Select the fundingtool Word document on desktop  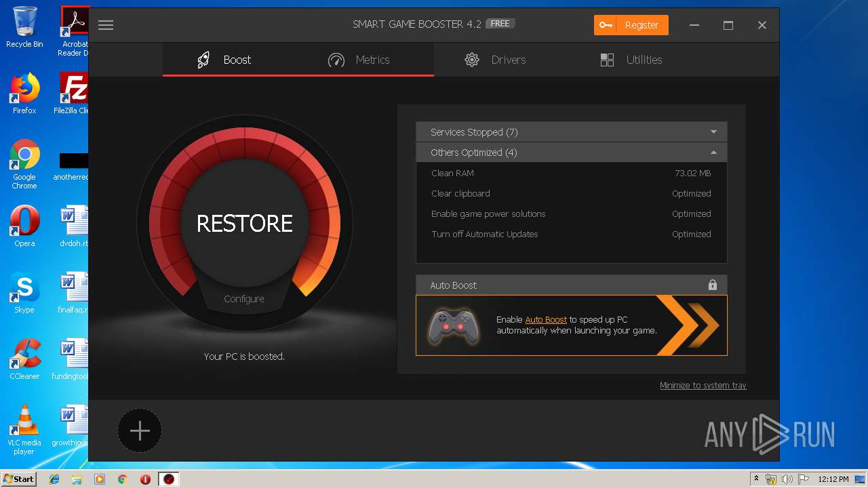point(71,359)
